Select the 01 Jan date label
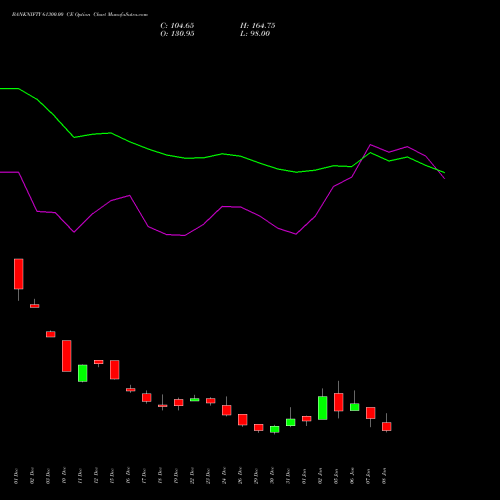 [x=304, y=476]
